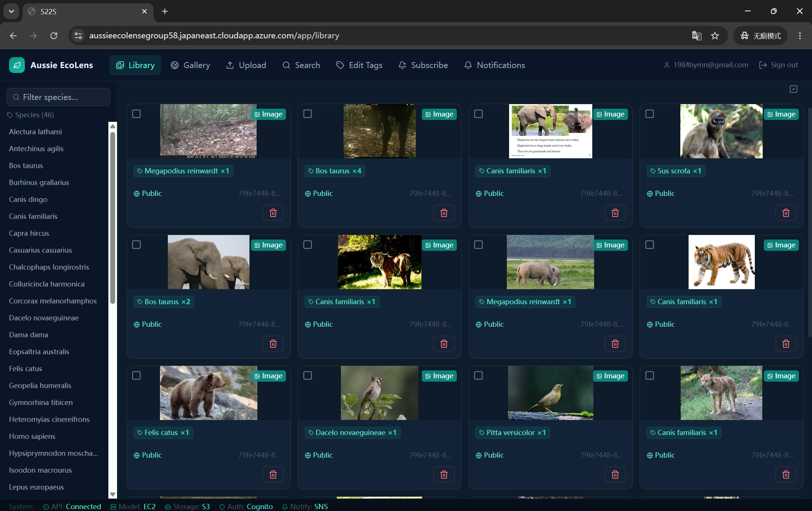
Task: Open the Search page
Action: [x=301, y=65]
